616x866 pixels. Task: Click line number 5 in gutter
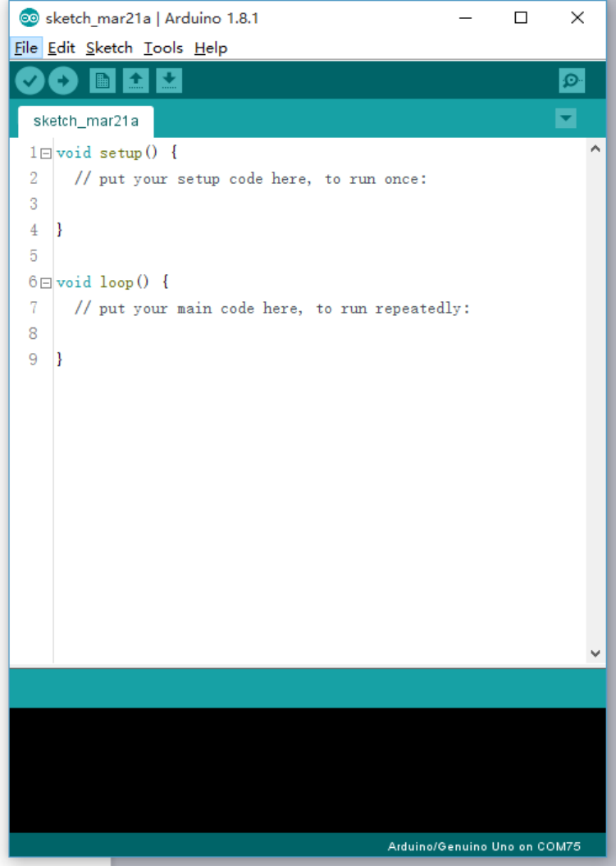[34, 256]
